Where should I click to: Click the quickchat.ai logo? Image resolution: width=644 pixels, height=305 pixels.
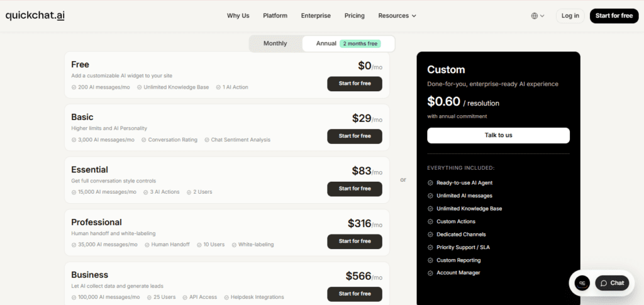pos(35,16)
